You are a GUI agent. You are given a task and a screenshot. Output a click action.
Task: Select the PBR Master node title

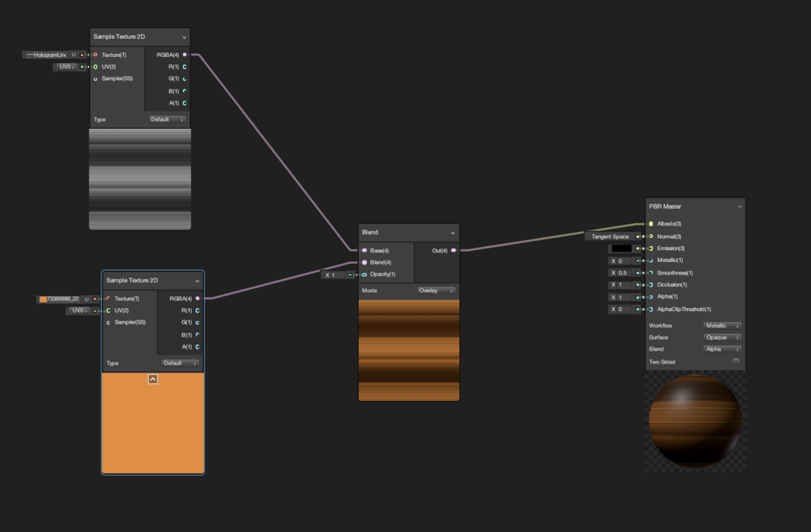click(x=665, y=207)
